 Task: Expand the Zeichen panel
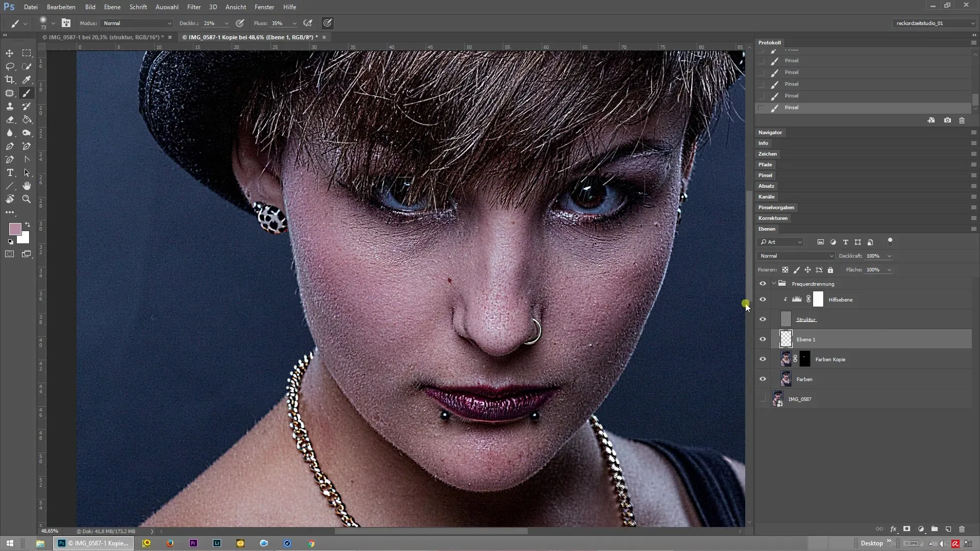(767, 154)
